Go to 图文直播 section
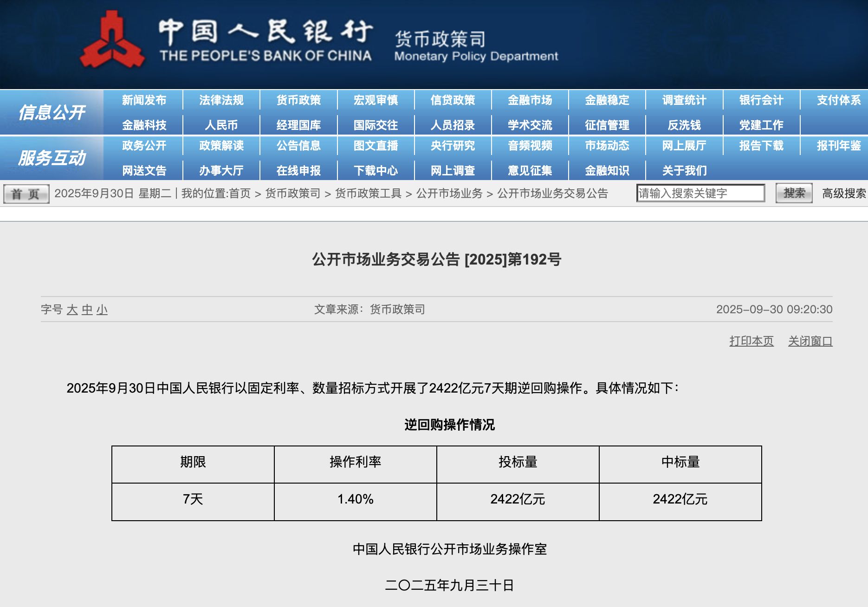The width and height of the screenshot is (868, 607). (x=376, y=146)
